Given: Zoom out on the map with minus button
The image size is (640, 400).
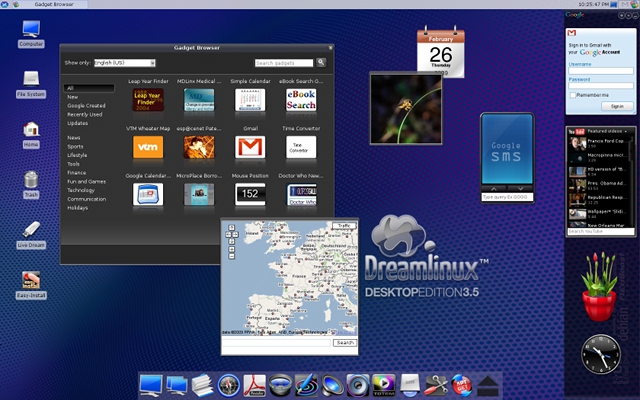Looking at the screenshot, I should tap(231, 256).
